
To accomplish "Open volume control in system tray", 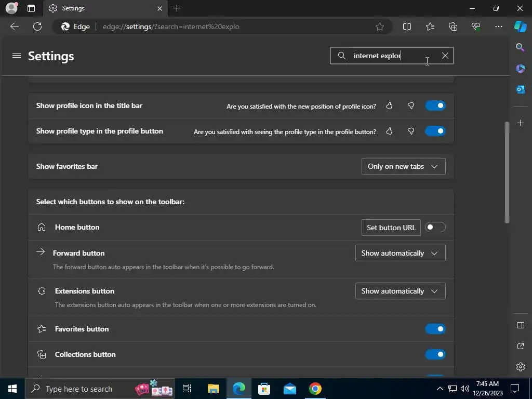I will [465, 389].
